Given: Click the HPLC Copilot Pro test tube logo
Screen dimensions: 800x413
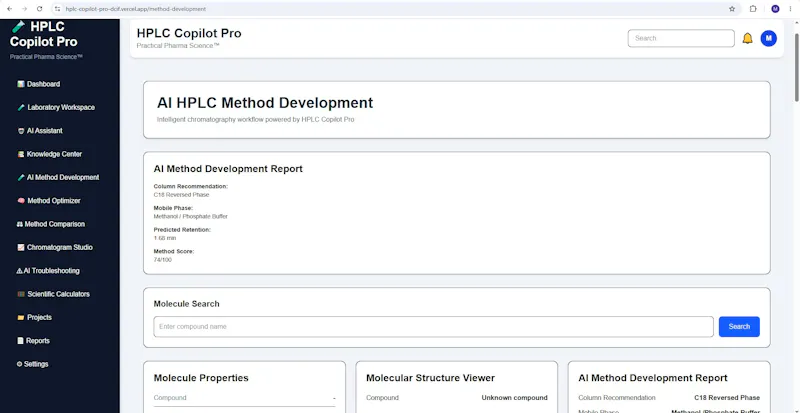Looking at the screenshot, I should click(x=18, y=27).
